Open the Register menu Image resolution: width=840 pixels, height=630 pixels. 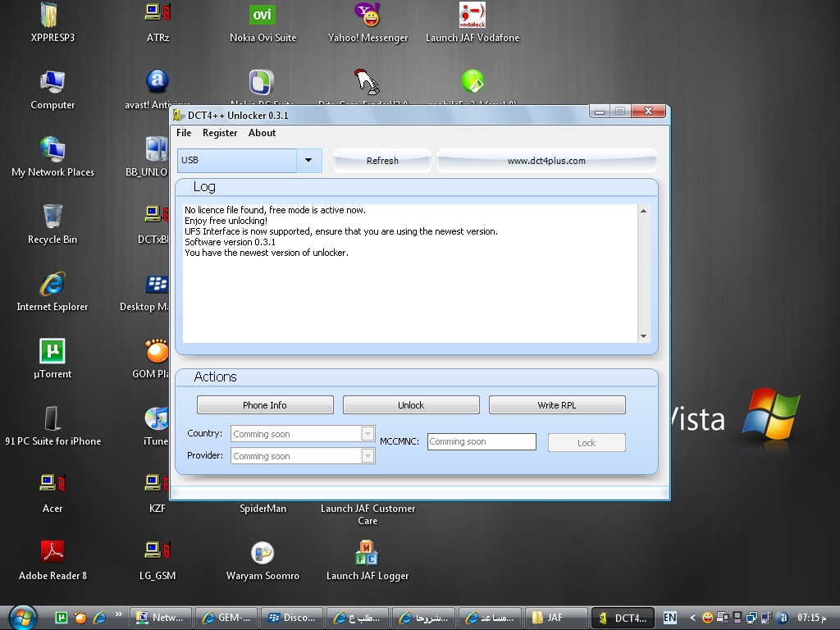coord(220,133)
